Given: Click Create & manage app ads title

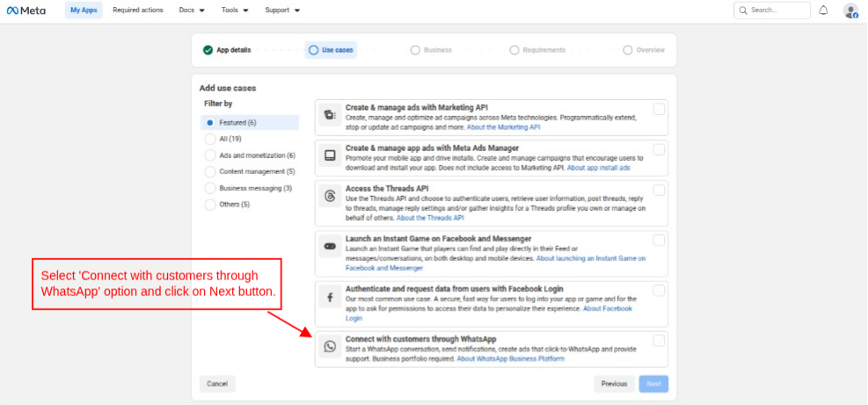Looking at the screenshot, I should tap(432, 148).
